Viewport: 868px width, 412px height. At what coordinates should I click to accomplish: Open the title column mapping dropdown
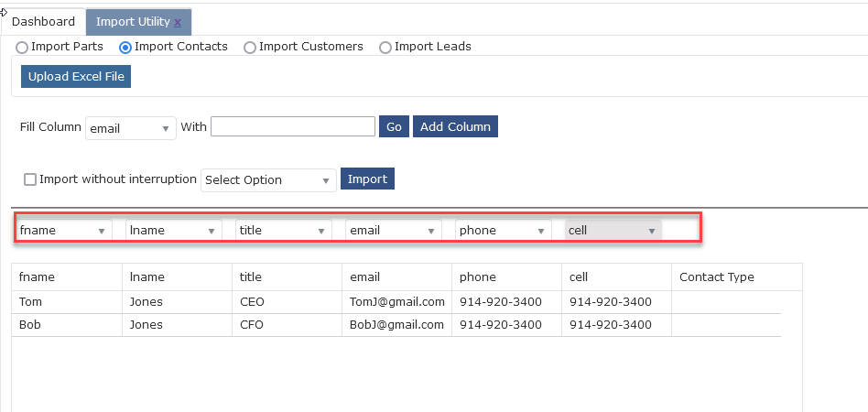tap(284, 231)
